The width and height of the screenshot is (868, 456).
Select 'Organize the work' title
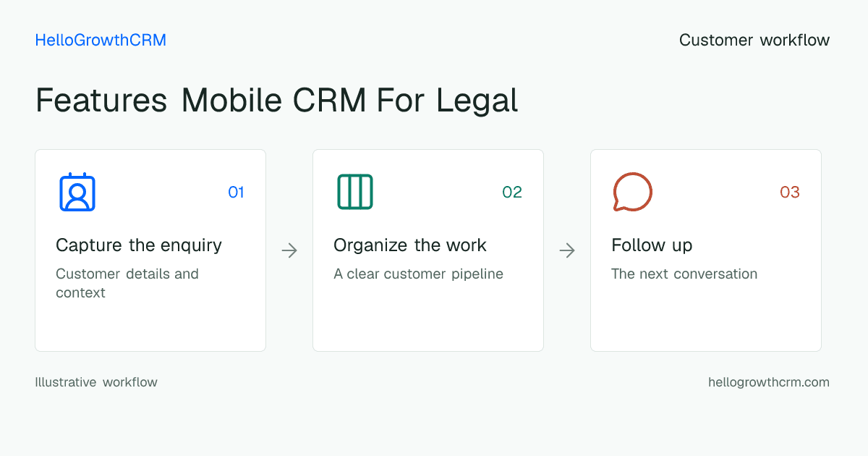410,245
